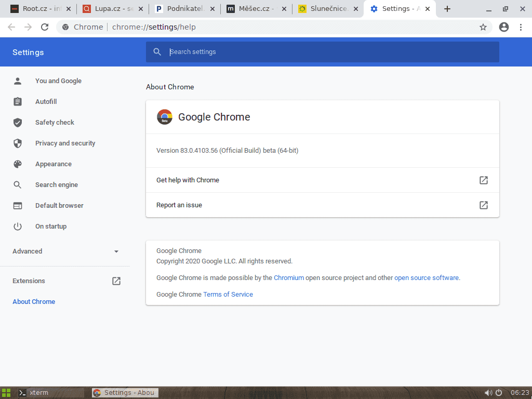Click the bookmark star in address bar
Image resolution: width=532 pixels, height=399 pixels.
coord(483,27)
